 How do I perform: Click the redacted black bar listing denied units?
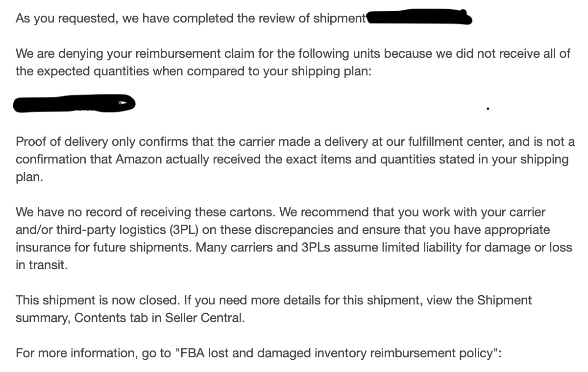coord(74,103)
